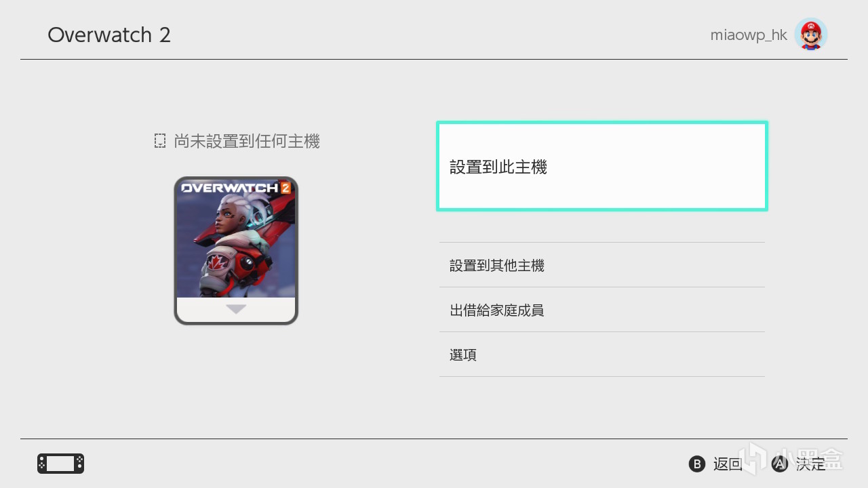
Task: Click the 決定 confirm label
Action: coord(811,464)
